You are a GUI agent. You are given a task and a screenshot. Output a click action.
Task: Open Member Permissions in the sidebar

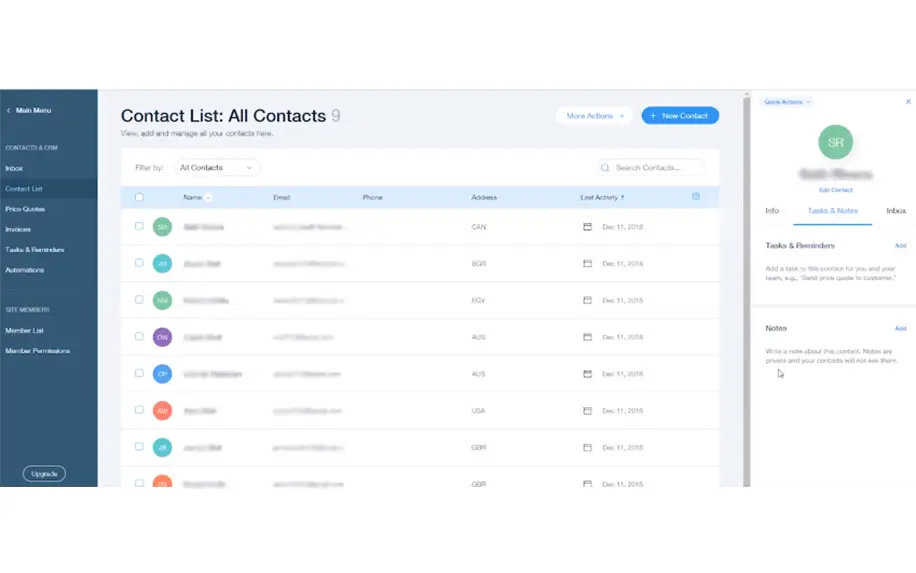coord(37,350)
